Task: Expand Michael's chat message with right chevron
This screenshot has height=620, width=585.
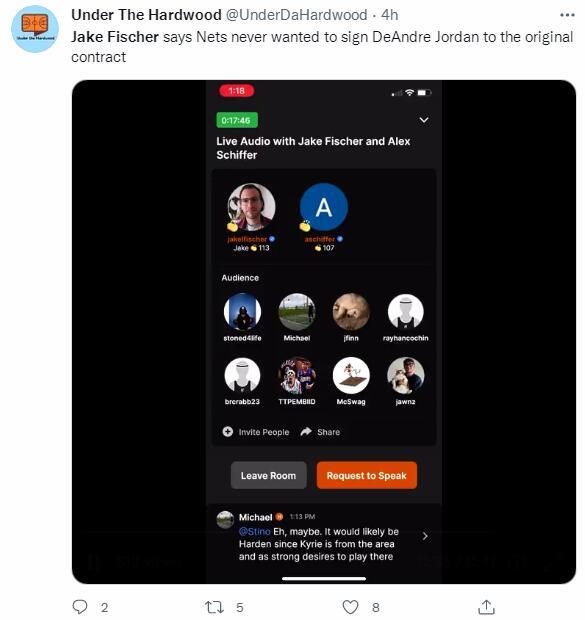Action: (x=425, y=536)
